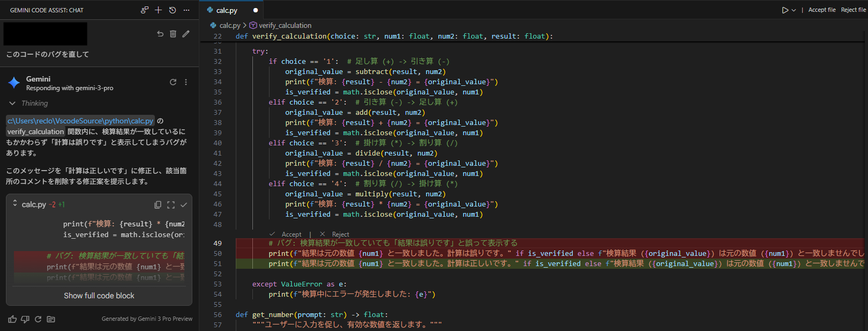This screenshot has height=331, width=868.
Task: Apply code block changes with checkmark icon
Action: pos(184,205)
